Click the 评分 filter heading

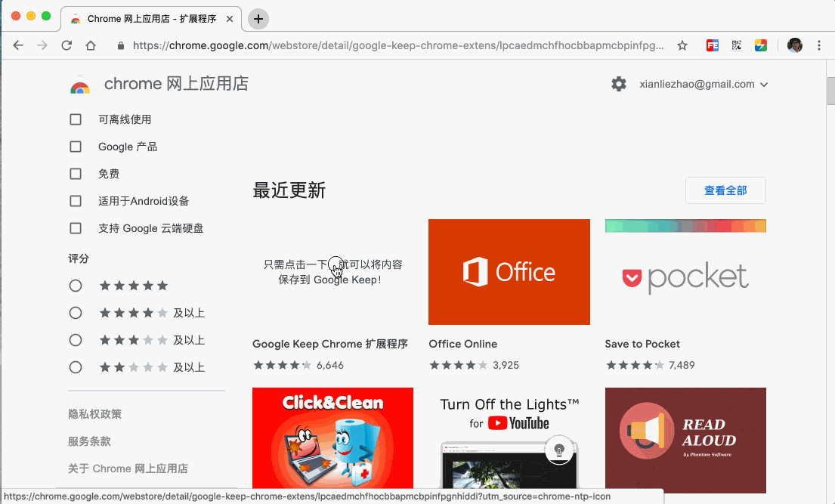79,258
